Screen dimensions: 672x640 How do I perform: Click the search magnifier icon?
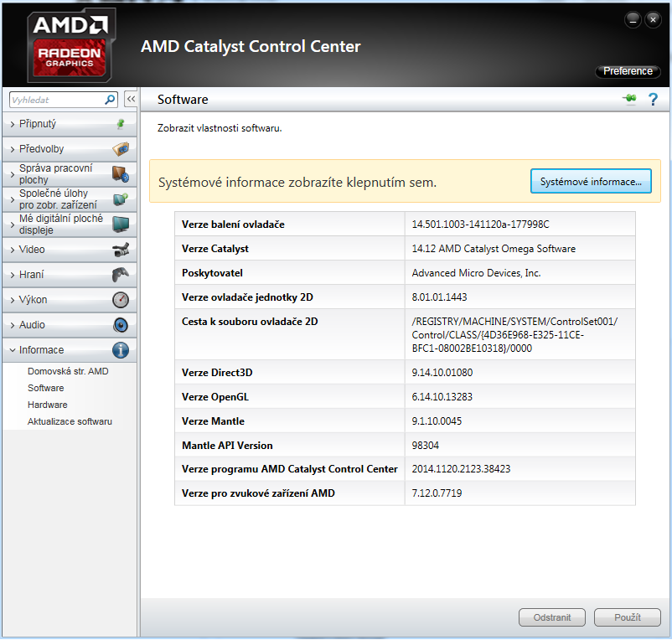110,100
